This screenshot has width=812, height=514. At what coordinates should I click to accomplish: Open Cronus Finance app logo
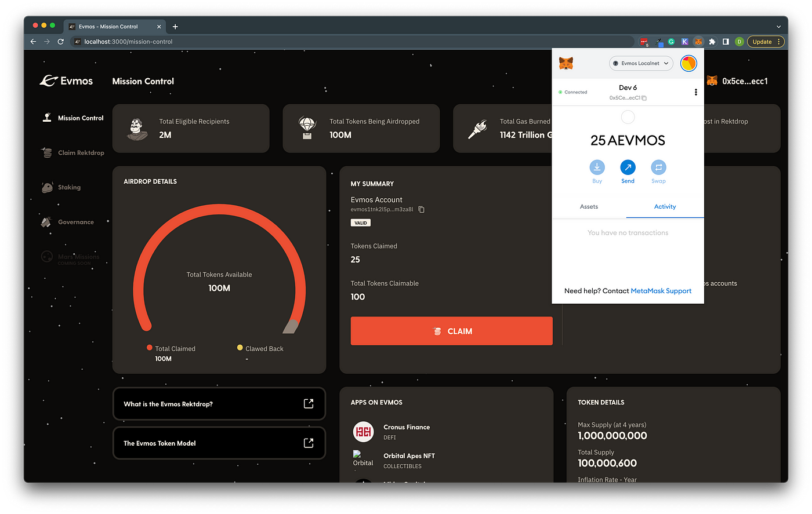point(363,432)
